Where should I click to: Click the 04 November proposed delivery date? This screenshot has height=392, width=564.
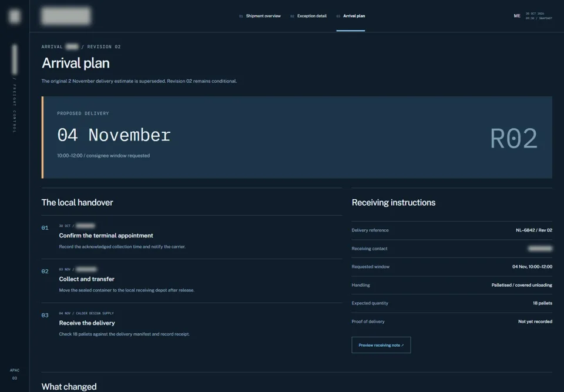tap(113, 135)
